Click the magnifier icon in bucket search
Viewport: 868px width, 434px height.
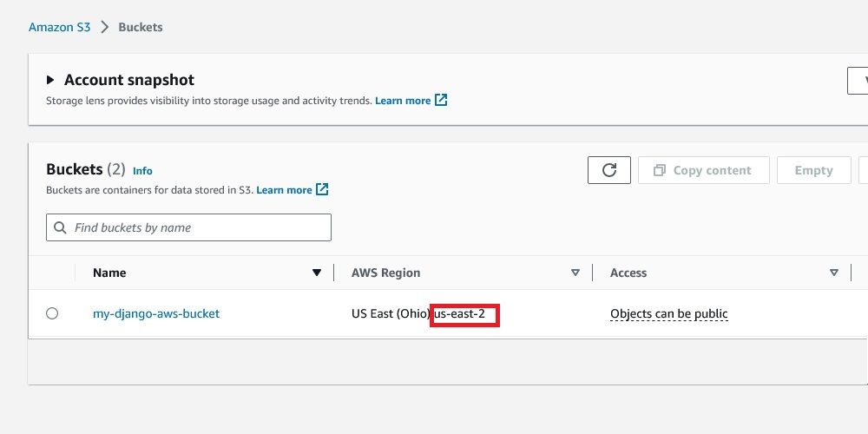coord(61,227)
